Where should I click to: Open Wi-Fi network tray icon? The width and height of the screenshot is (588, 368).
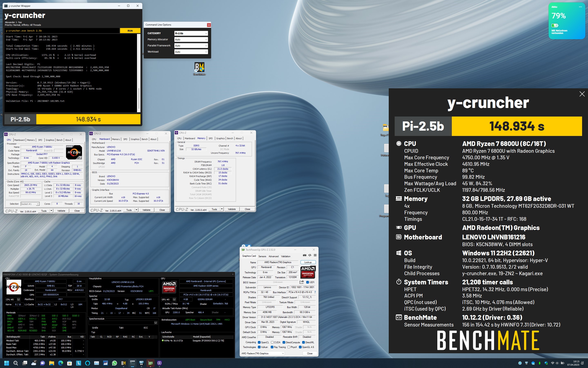[x=552, y=363]
